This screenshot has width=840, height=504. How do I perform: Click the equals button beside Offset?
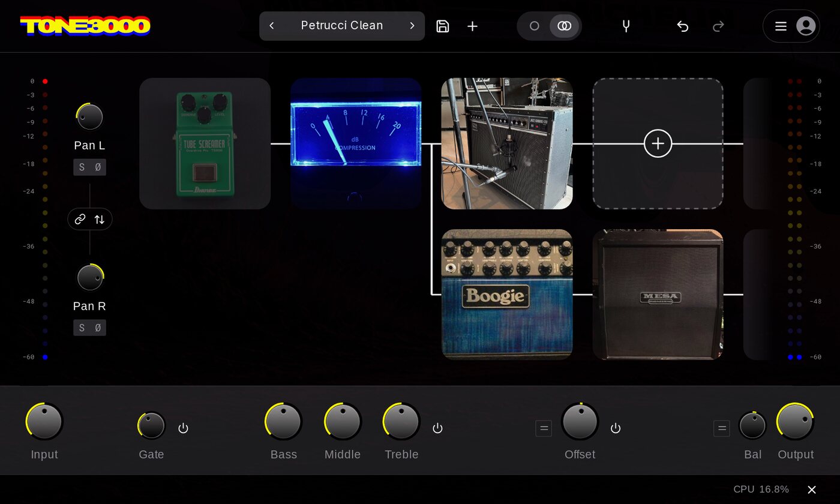[x=544, y=428]
